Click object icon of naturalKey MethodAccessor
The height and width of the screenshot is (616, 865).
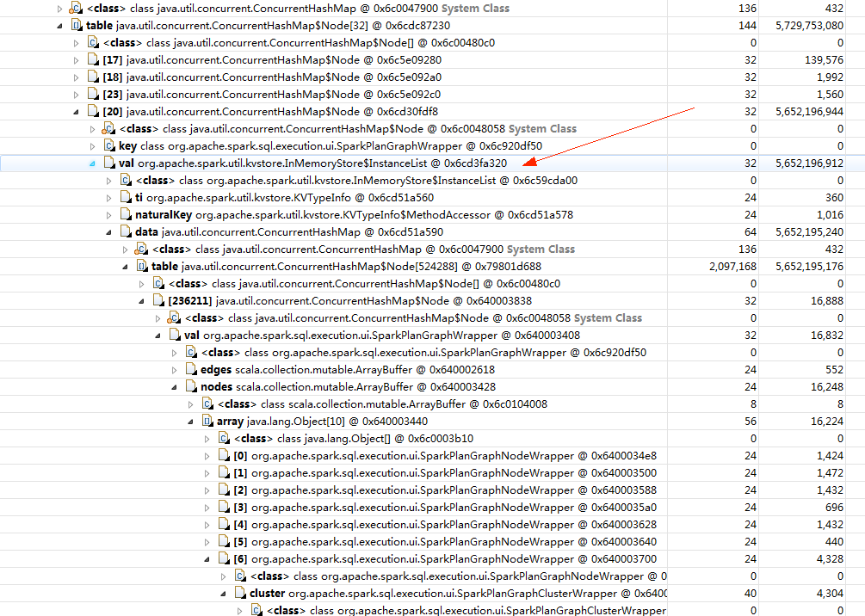pyautogui.click(x=126, y=214)
